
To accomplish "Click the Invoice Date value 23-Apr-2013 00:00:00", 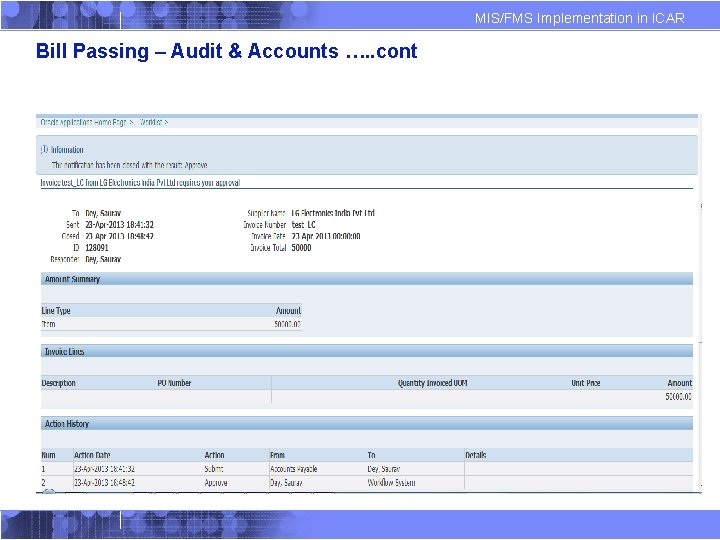I will tap(326, 236).
